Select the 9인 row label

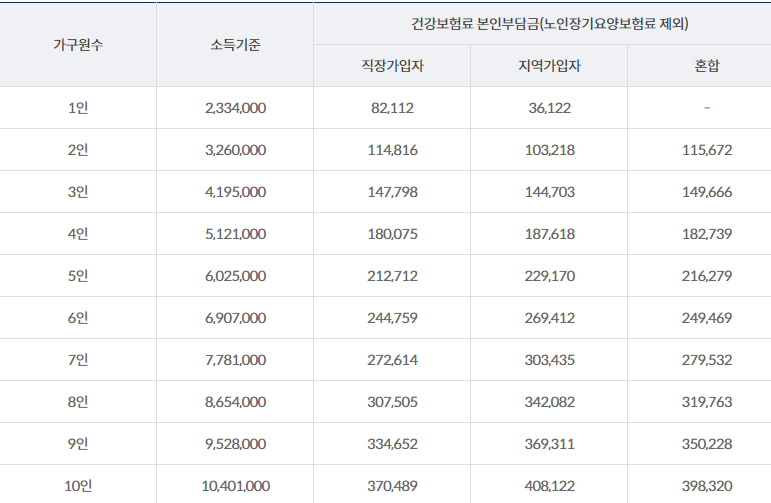78,444
